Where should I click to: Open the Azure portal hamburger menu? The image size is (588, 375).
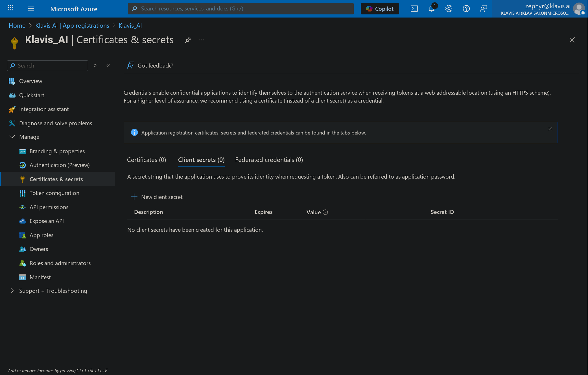coord(31,9)
